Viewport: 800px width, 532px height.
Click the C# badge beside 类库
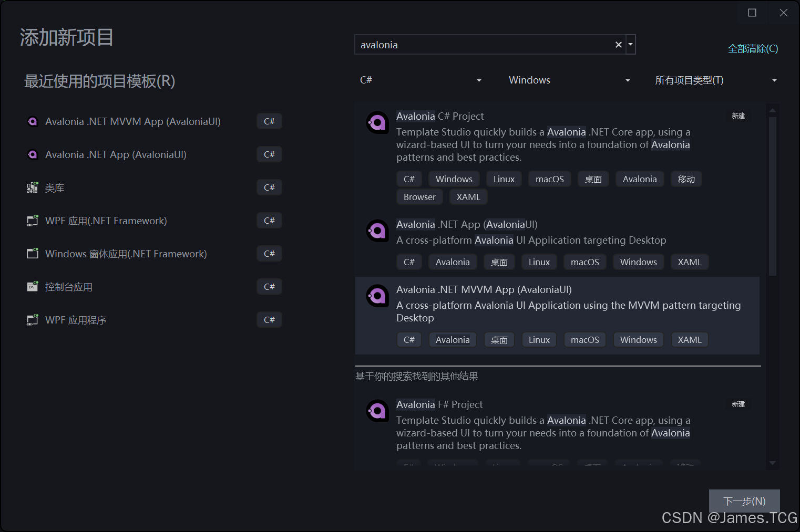(x=269, y=187)
